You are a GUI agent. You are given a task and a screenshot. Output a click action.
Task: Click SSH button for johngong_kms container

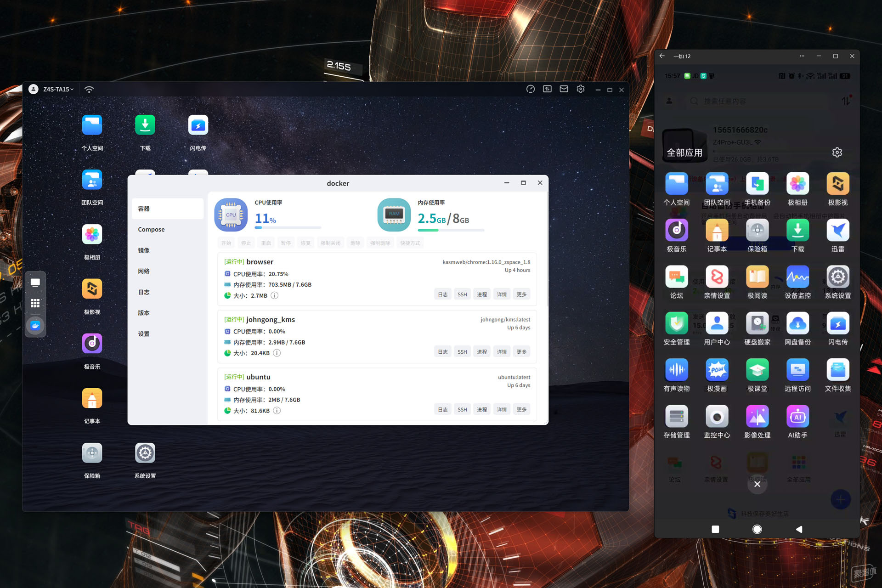coord(462,352)
